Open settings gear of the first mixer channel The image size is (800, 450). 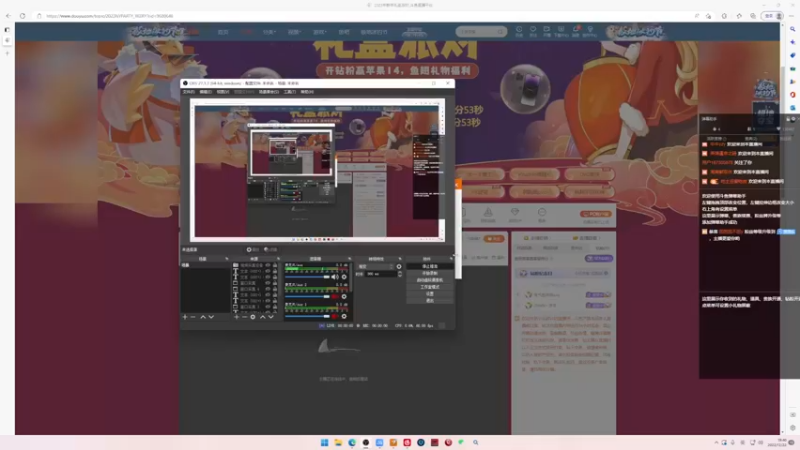344,277
